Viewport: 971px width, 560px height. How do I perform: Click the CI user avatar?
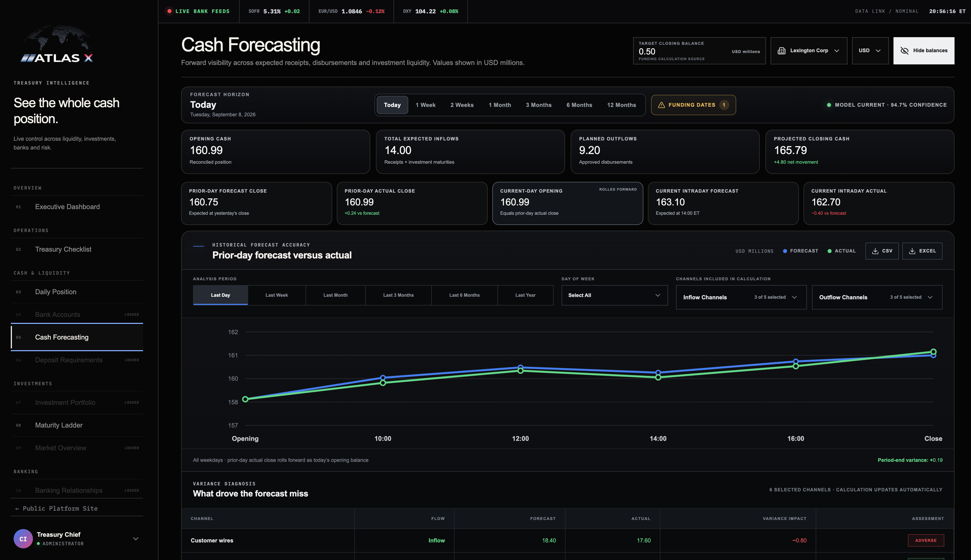pos(23,538)
